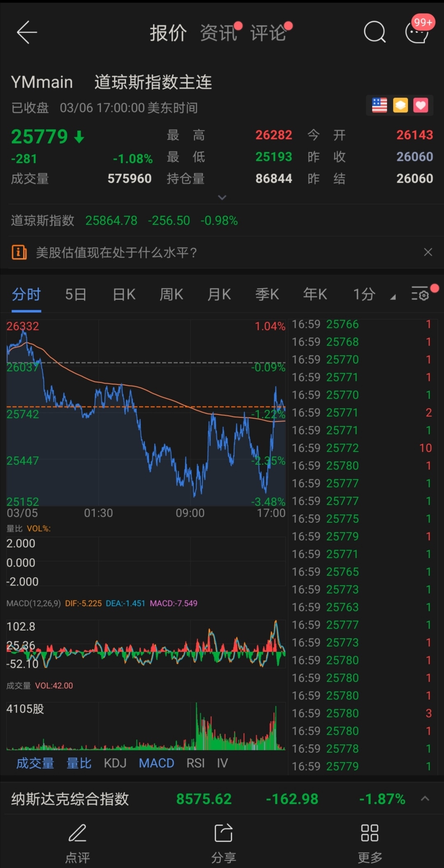Toggle the 量比 indicator

[x=79, y=763]
